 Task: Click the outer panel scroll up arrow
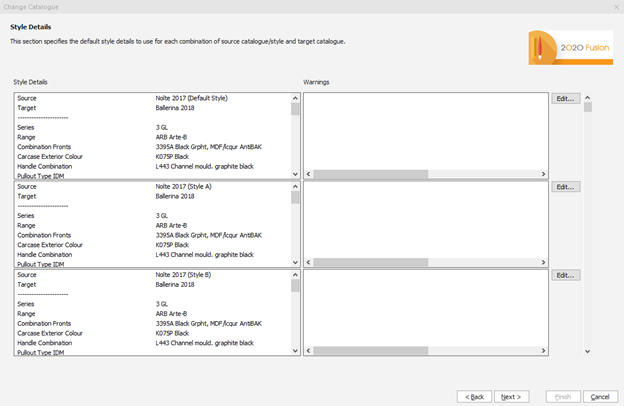588,98
